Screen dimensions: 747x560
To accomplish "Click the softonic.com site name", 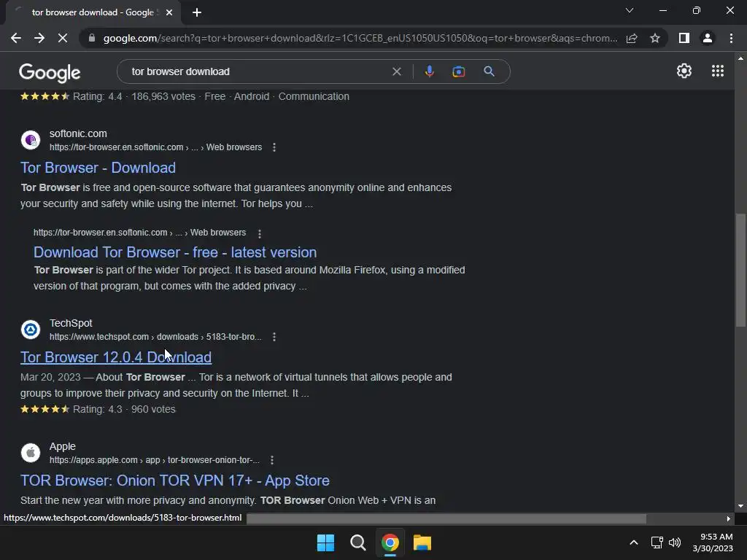I will pos(78,134).
